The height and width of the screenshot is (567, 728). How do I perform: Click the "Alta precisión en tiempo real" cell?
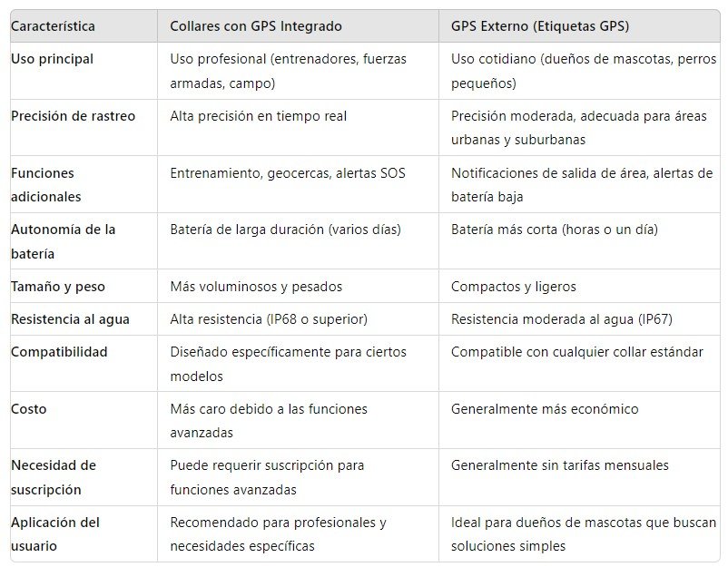259,116
